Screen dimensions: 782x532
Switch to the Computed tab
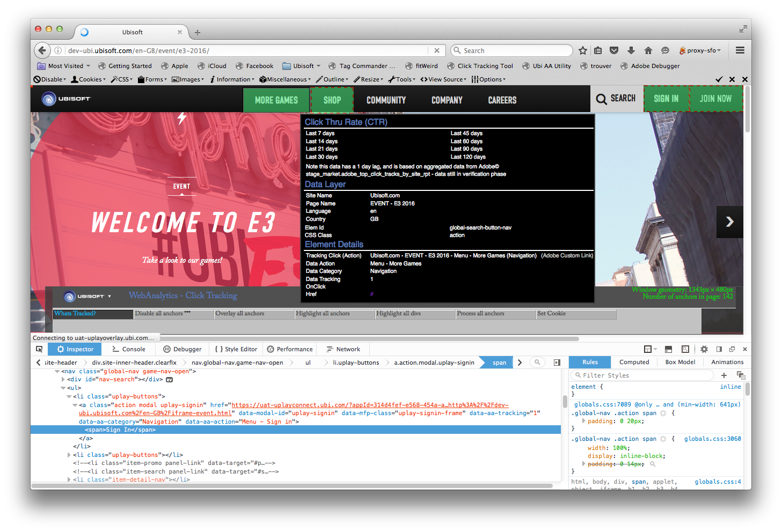(x=634, y=362)
